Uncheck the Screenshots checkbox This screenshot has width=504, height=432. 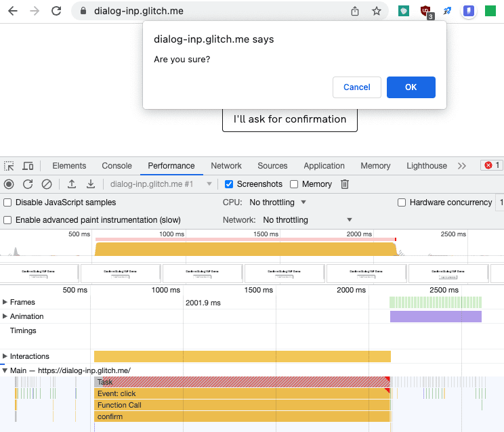(229, 184)
